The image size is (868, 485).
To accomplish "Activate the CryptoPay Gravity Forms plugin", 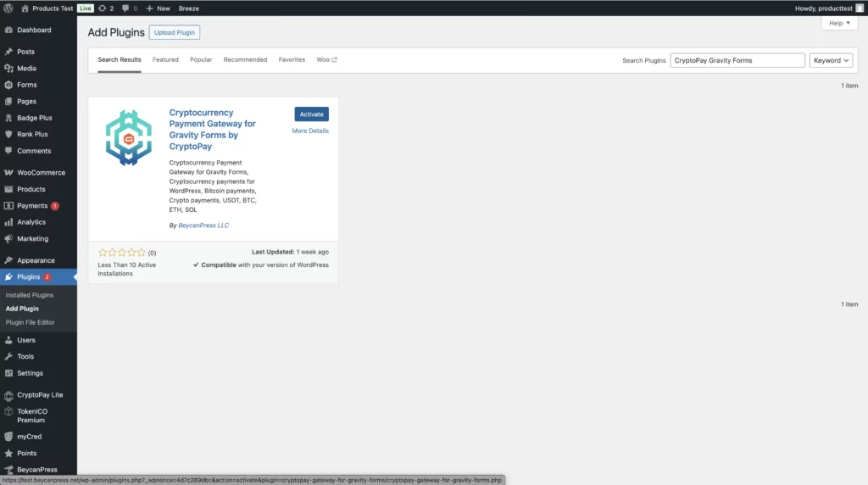I will (x=311, y=114).
